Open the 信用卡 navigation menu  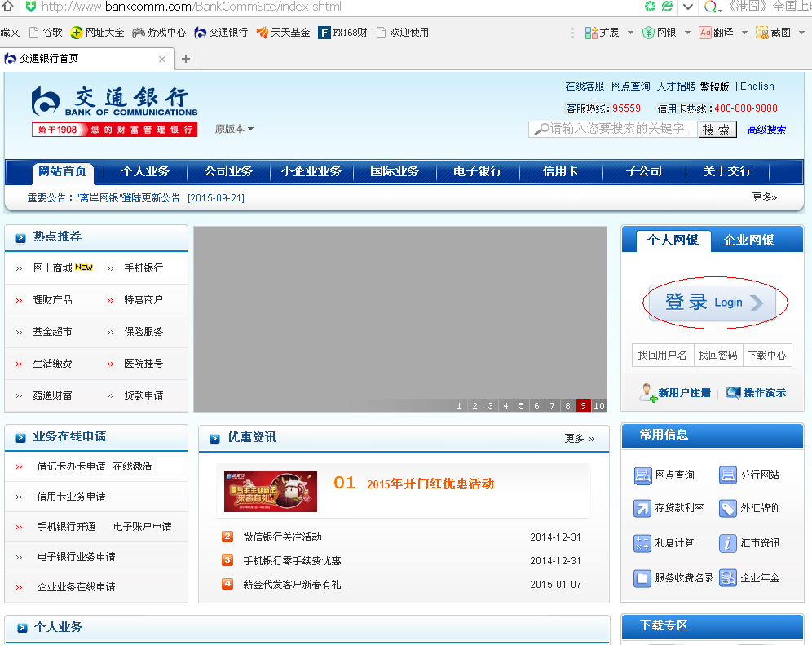560,171
